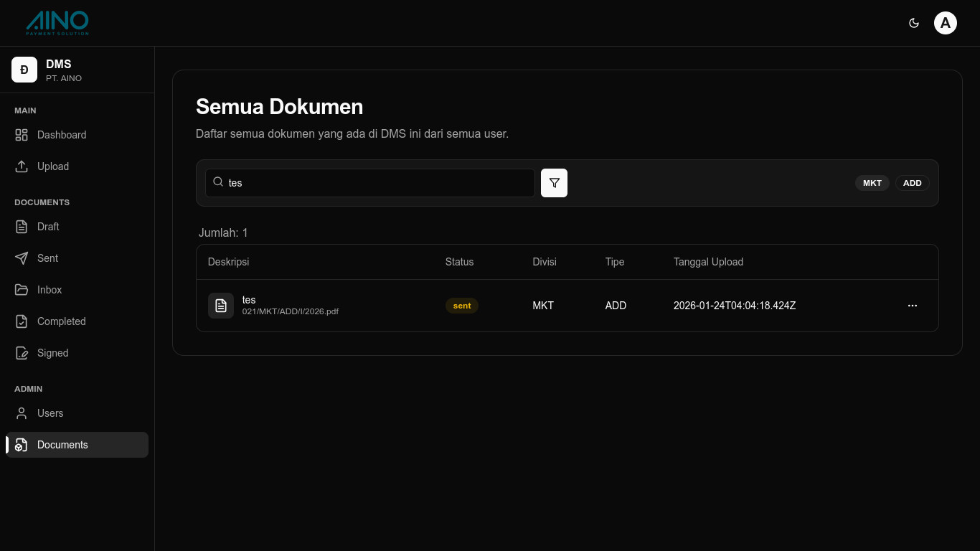Image resolution: width=980 pixels, height=551 pixels.
Task: Open the Upload page
Action: 53,166
